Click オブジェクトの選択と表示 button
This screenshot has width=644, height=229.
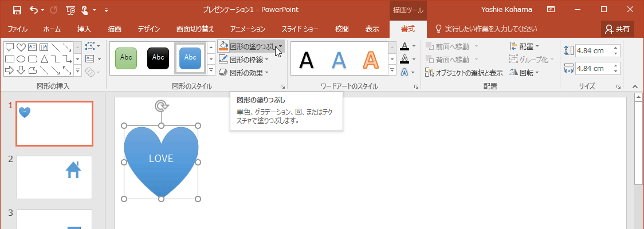pyautogui.click(x=464, y=73)
